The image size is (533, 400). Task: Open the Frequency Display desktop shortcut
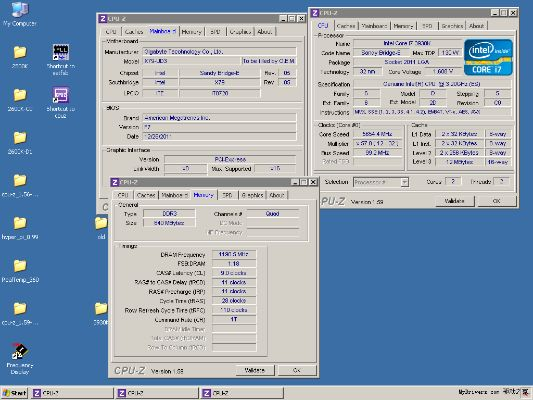(19, 359)
